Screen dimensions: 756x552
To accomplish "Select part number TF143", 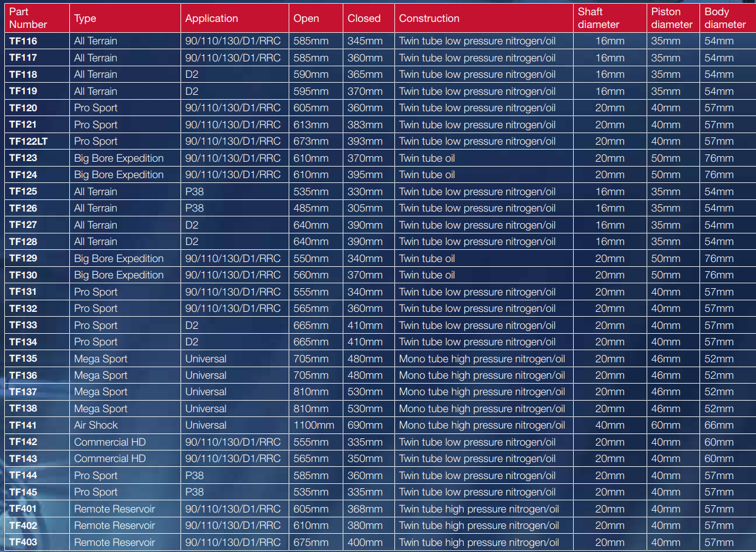I will [x=23, y=459].
